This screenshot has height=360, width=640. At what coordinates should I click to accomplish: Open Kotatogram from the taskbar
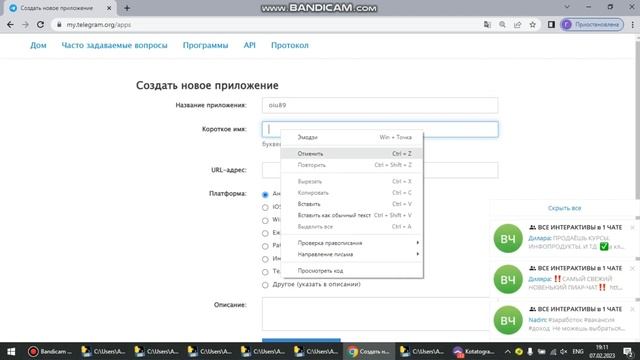pos(473,351)
